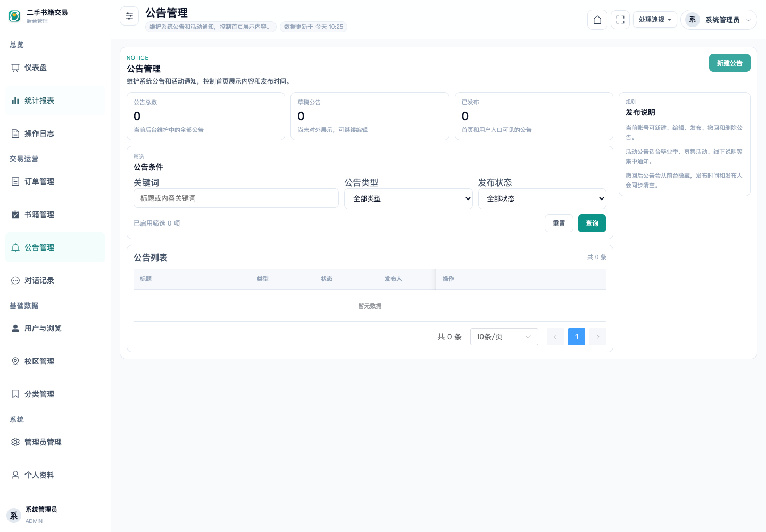Click the 对话记录 chat bubble icon
This screenshot has height=532, width=766.
click(15, 280)
